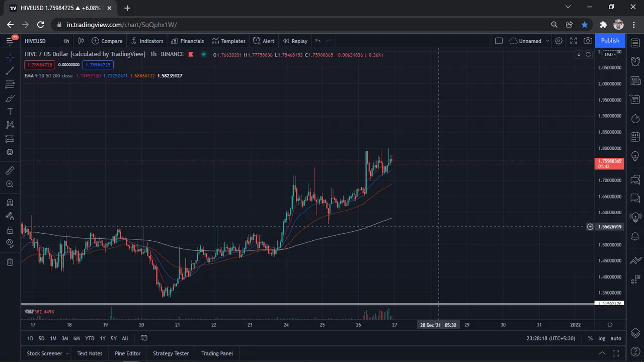Open the USD currency dropdown
The image size is (644, 362).
coord(610,54)
